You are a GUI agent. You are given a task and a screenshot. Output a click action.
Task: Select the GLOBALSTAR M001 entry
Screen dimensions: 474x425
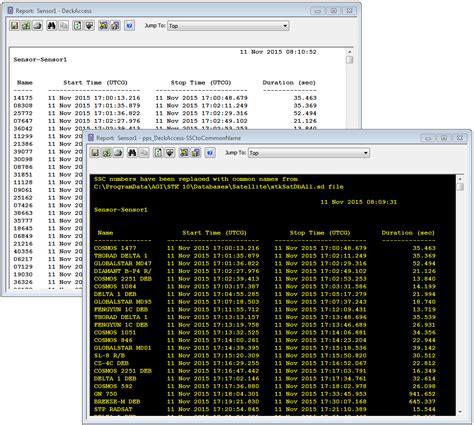[122, 348]
